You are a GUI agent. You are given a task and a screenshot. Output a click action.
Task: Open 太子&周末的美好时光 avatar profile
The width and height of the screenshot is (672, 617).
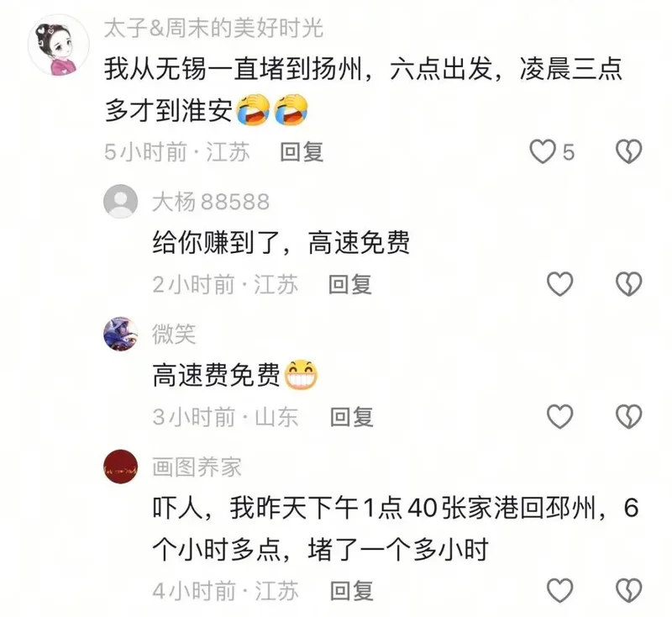coord(59,45)
